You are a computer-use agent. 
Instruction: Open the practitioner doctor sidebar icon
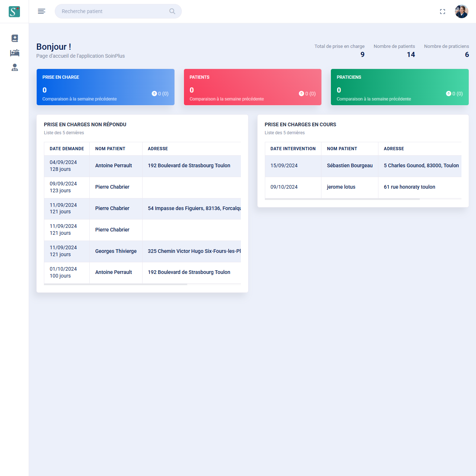pyautogui.click(x=15, y=67)
